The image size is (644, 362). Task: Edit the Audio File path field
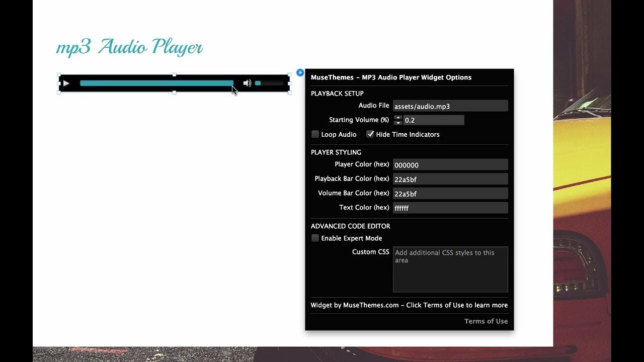tap(450, 106)
